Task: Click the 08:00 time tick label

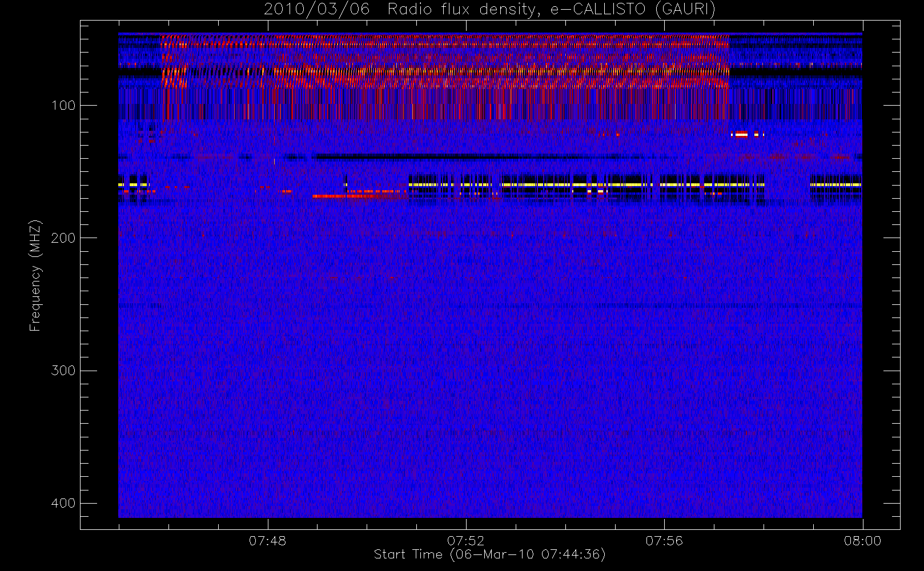Action: (x=862, y=541)
